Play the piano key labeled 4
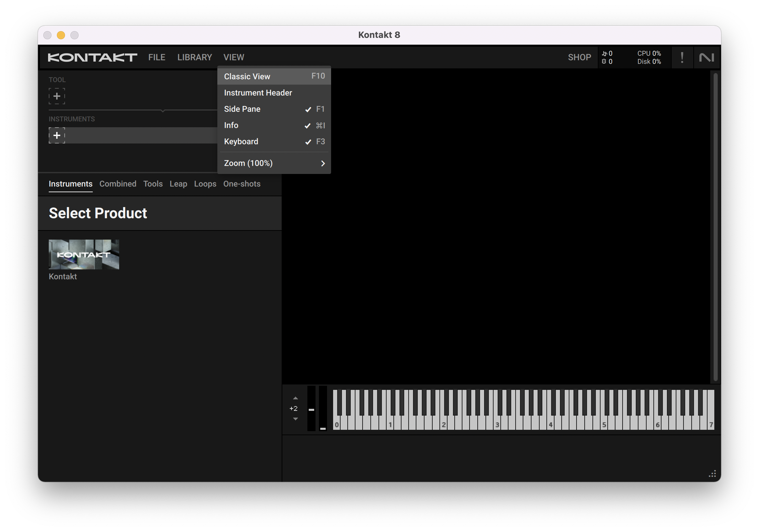The width and height of the screenshot is (759, 532). 551,423
